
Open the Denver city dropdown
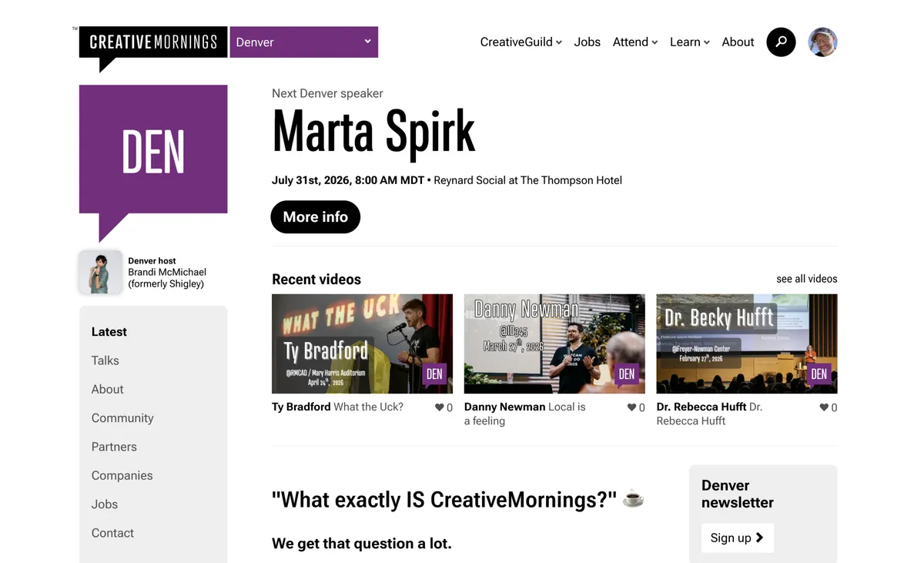[304, 42]
